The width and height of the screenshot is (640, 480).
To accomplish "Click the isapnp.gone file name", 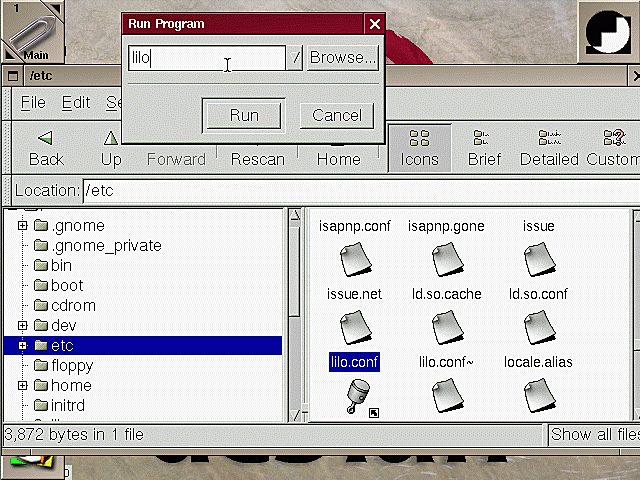I will coord(446,226).
